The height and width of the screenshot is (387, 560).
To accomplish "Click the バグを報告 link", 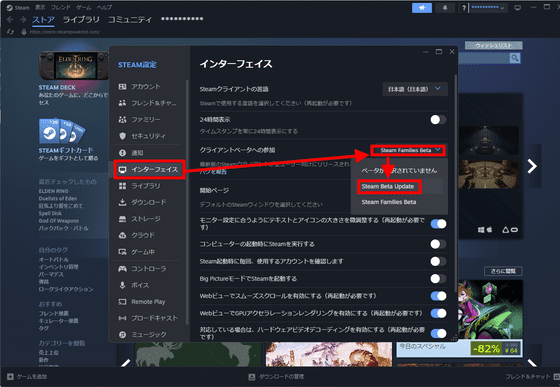I will click(x=213, y=172).
